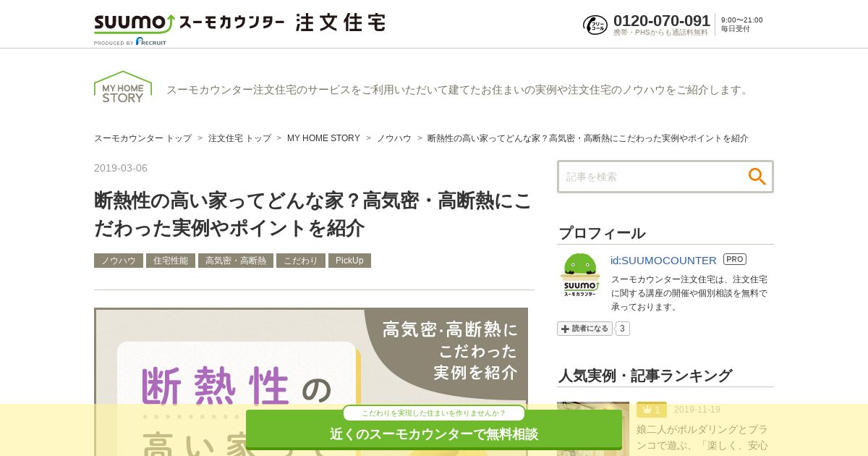Viewport: 868px width, 456px height.
Task: Click the subscriber count 3 bubble
Action: click(622, 329)
